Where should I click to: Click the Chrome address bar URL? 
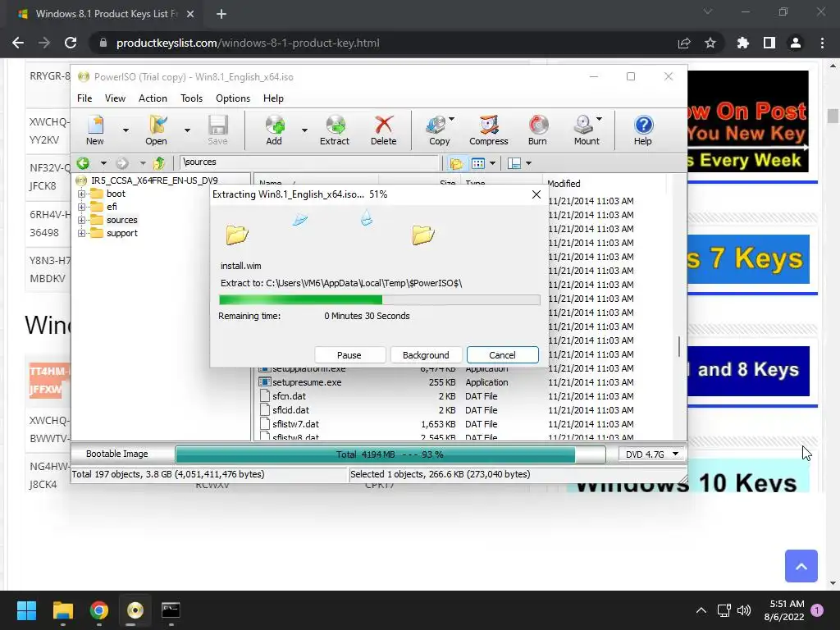248,43
